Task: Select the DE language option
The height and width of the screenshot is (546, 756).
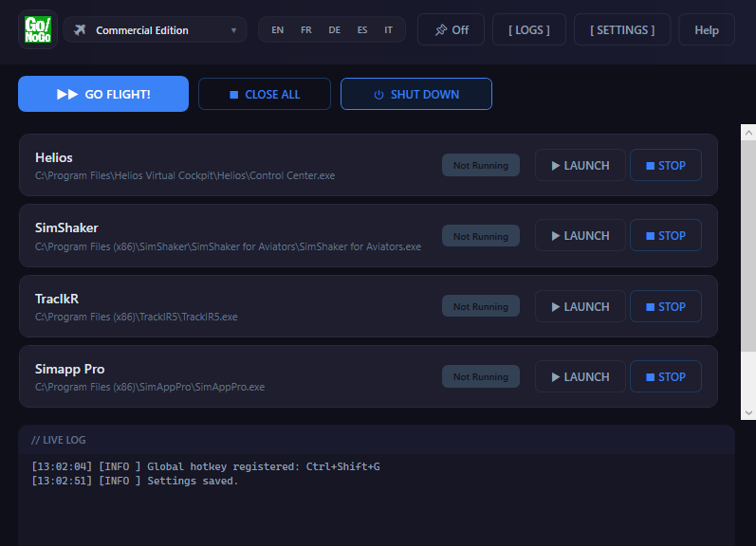Action: 334,30
